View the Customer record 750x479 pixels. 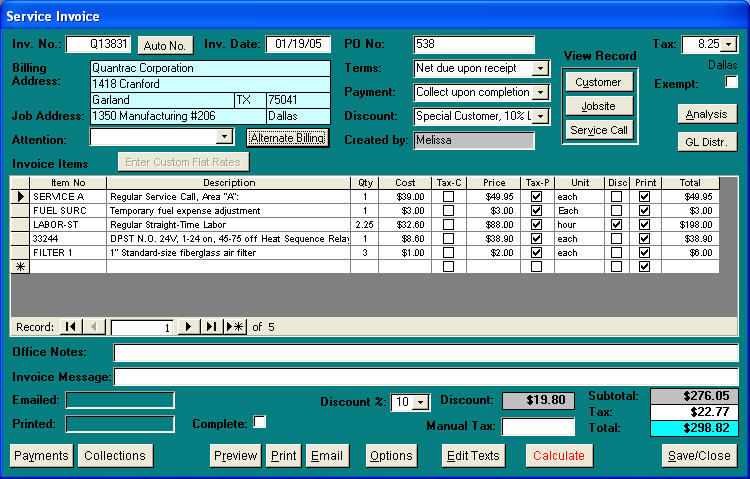click(x=598, y=82)
